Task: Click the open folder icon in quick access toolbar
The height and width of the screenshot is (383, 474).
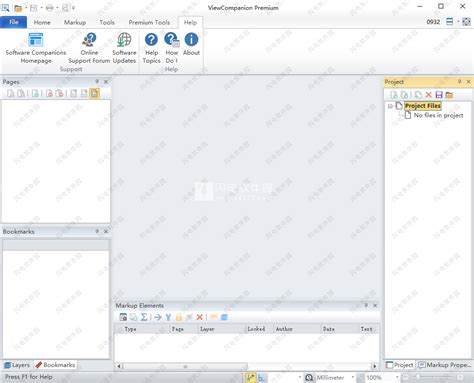Action: coord(18,8)
